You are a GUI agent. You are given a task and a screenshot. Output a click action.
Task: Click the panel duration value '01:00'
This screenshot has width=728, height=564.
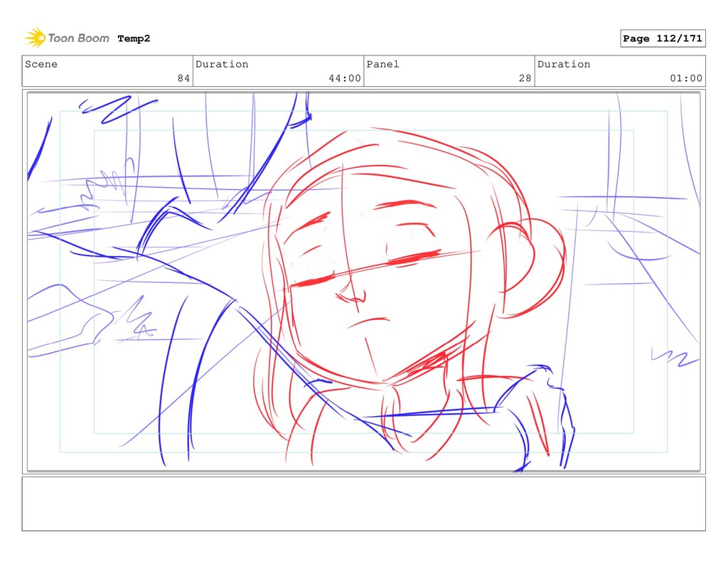coord(686,78)
